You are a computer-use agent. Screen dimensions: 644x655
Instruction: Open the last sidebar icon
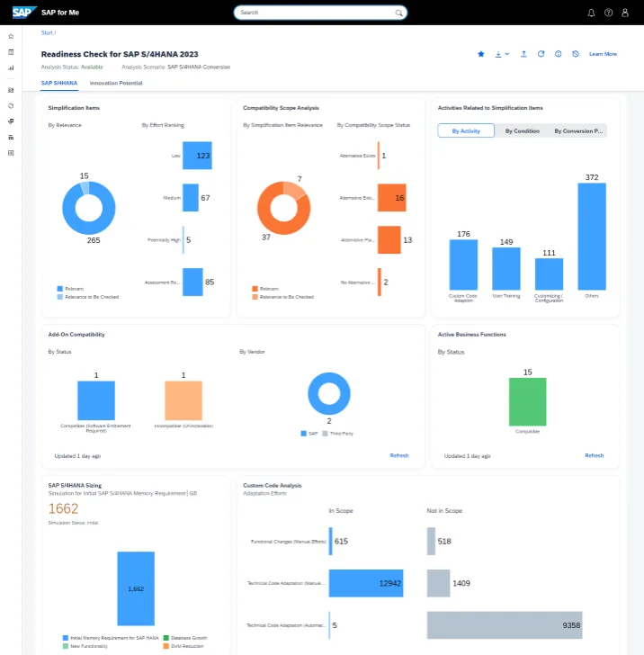coord(12,153)
